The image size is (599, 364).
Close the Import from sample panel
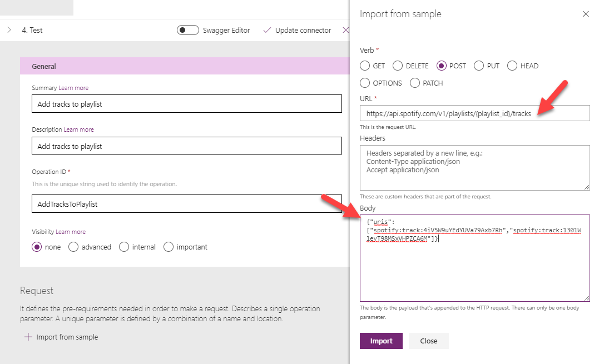coord(585,14)
